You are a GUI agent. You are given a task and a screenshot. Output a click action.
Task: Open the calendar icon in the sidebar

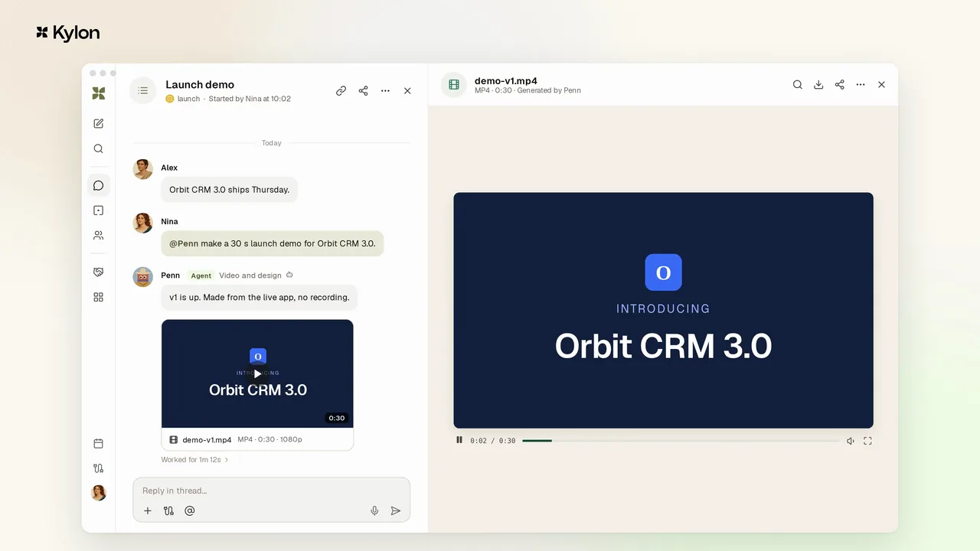(x=98, y=443)
